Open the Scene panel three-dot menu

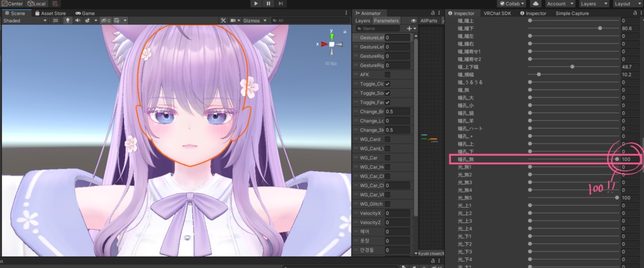[347, 13]
